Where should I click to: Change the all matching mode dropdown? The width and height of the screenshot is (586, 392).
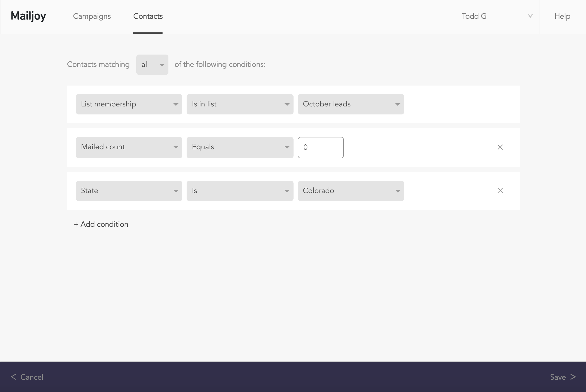[x=152, y=64]
